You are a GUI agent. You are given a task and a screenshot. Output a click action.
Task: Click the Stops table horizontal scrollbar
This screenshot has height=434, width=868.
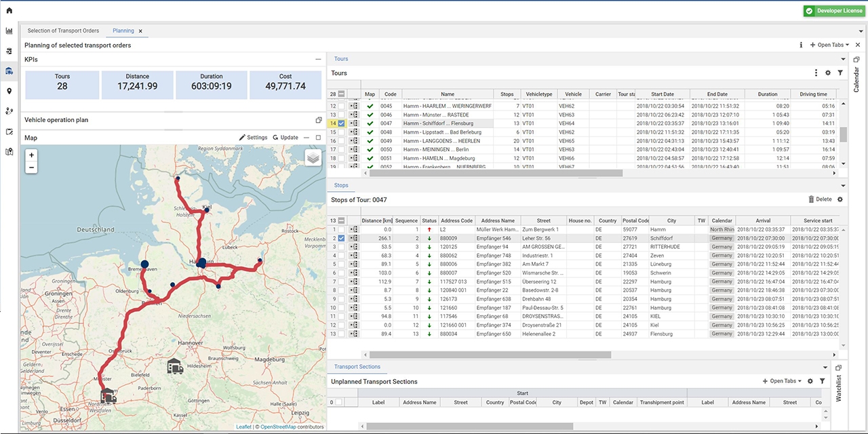(490, 355)
